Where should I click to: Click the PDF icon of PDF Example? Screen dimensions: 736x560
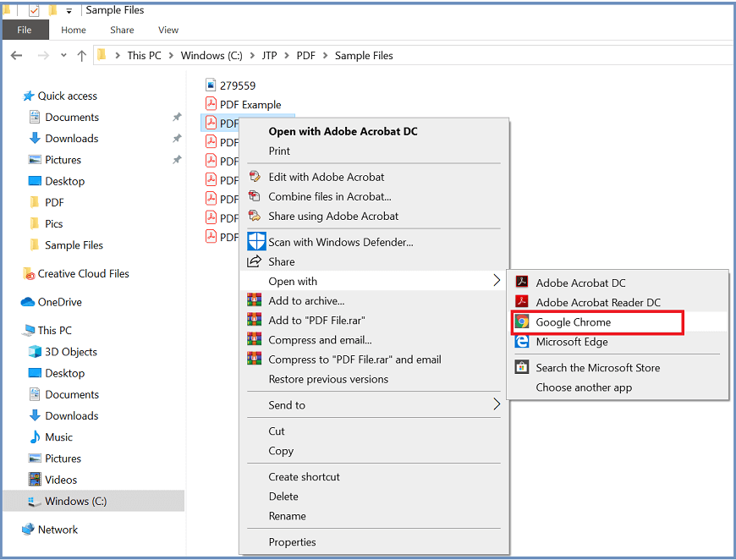[211, 104]
